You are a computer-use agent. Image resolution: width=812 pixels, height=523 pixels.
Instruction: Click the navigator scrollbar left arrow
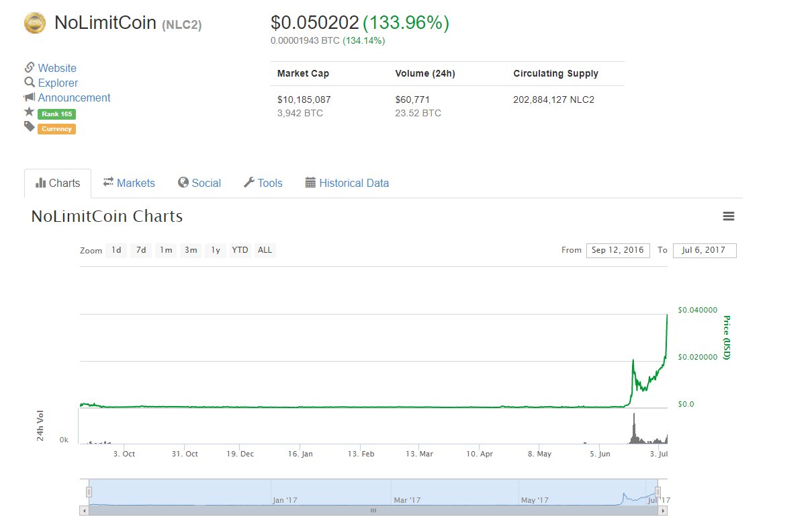pyautogui.click(x=84, y=511)
